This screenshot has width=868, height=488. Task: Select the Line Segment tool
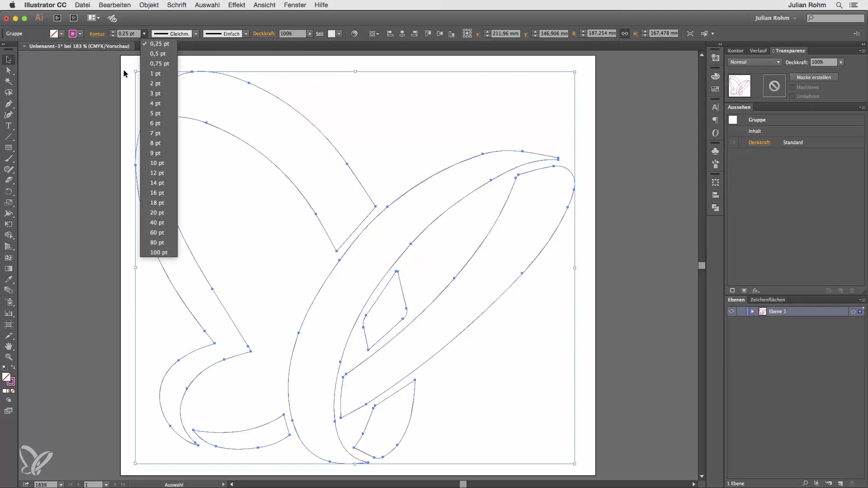pos(9,136)
